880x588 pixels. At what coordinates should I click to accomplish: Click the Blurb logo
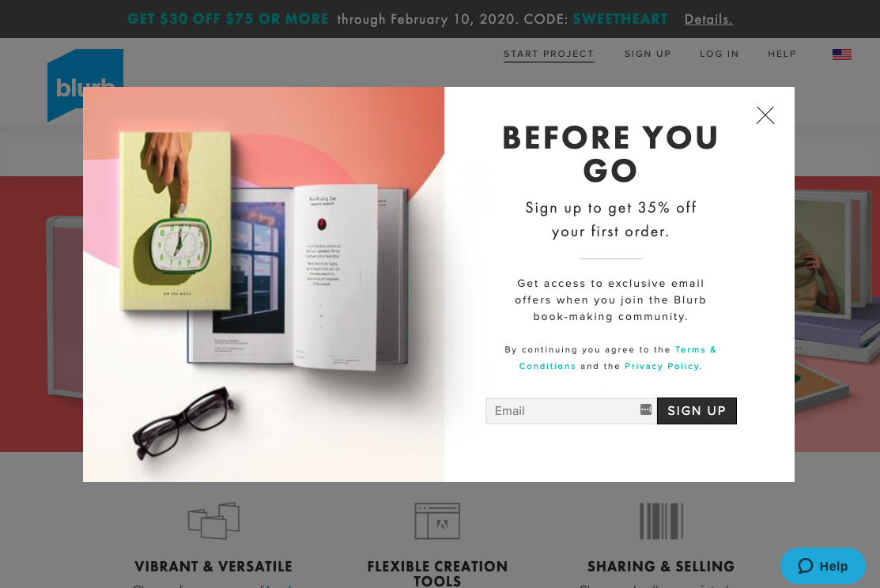pyautogui.click(x=85, y=85)
